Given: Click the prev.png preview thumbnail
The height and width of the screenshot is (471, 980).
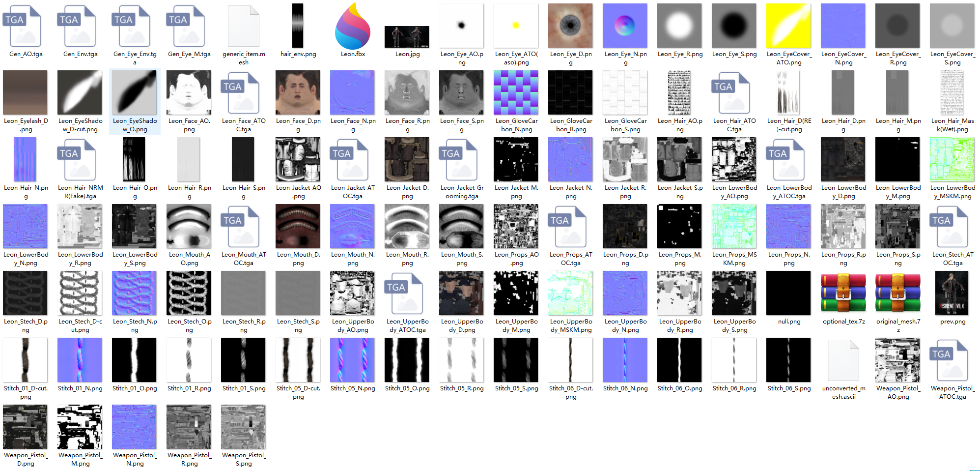Looking at the screenshot, I should (952, 294).
